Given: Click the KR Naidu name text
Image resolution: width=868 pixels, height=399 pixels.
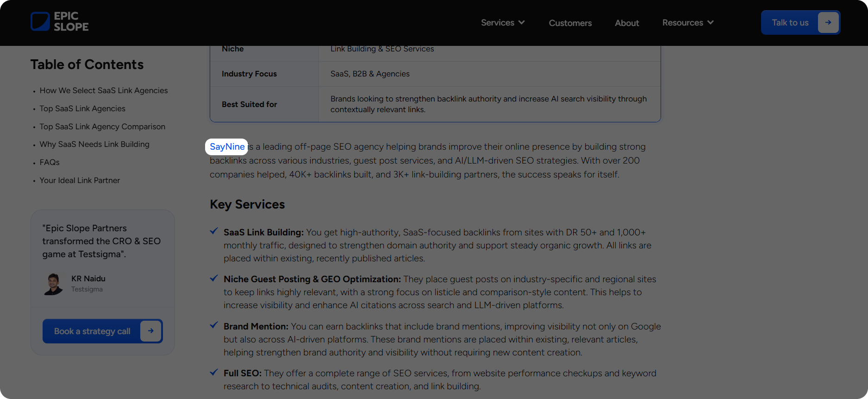Looking at the screenshot, I should tap(88, 279).
